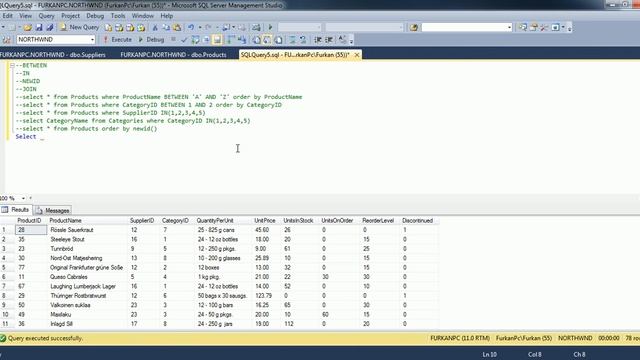This screenshot has height=360, width=640.
Task: Switch output to Results to Text
Action: pyautogui.click(x=256, y=40)
